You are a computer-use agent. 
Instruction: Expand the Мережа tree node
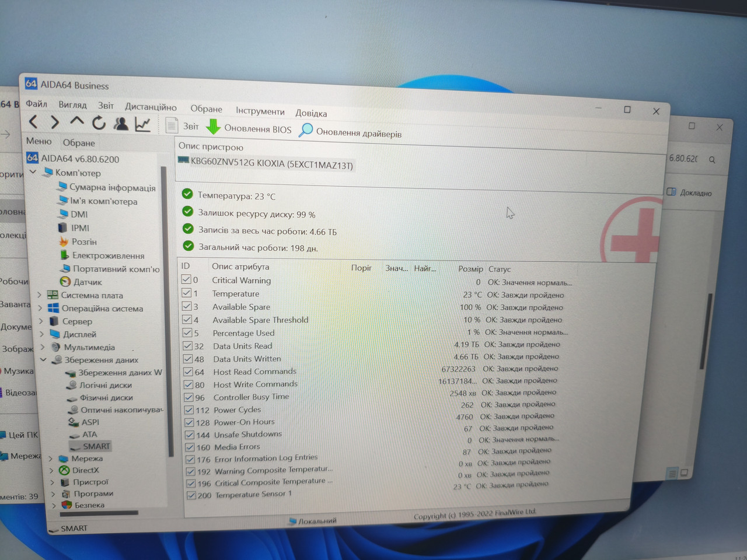point(51,459)
